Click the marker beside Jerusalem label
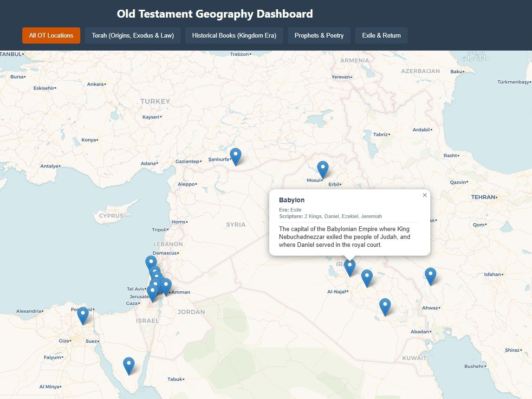 tap(152, 293)
